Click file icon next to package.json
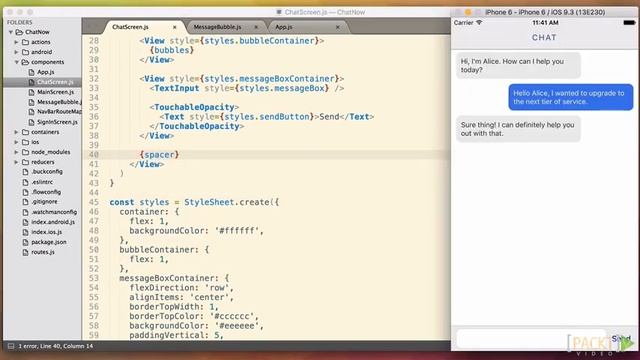This screenshot has height=360, width=640. click(25, 242)
